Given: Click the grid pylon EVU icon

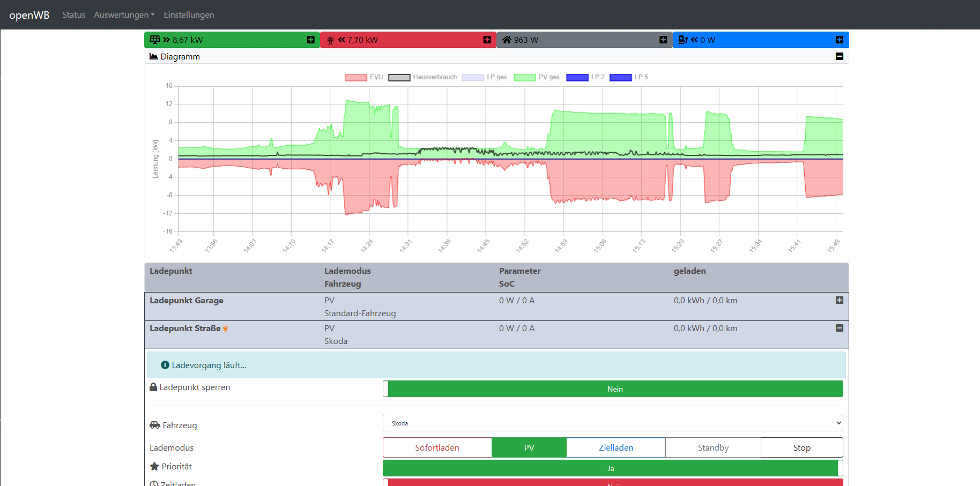Looking at the screenshot, I should coord(330,40).
